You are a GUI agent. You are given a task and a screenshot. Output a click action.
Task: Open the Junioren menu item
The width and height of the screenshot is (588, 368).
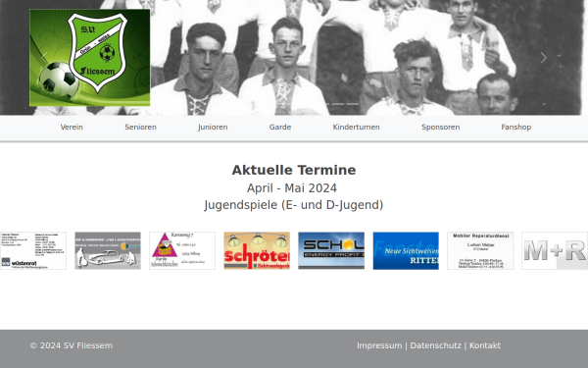click(213, 127)
